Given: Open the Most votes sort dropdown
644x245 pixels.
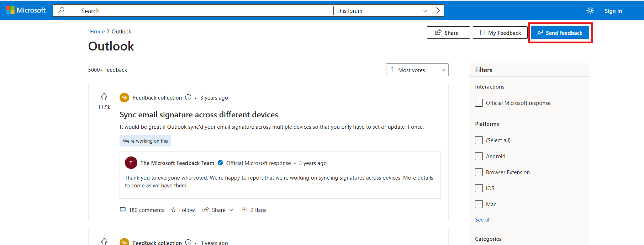Looking at the screenshot, I should 417,70.
